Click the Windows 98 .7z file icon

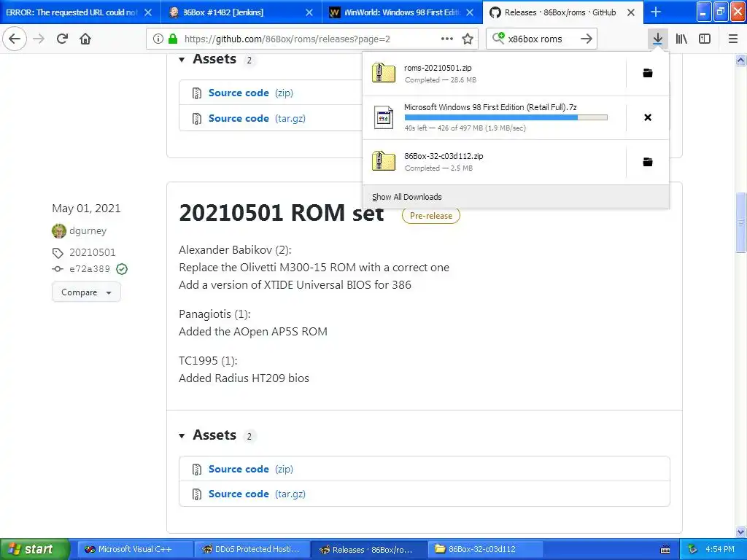pos(384,117)
